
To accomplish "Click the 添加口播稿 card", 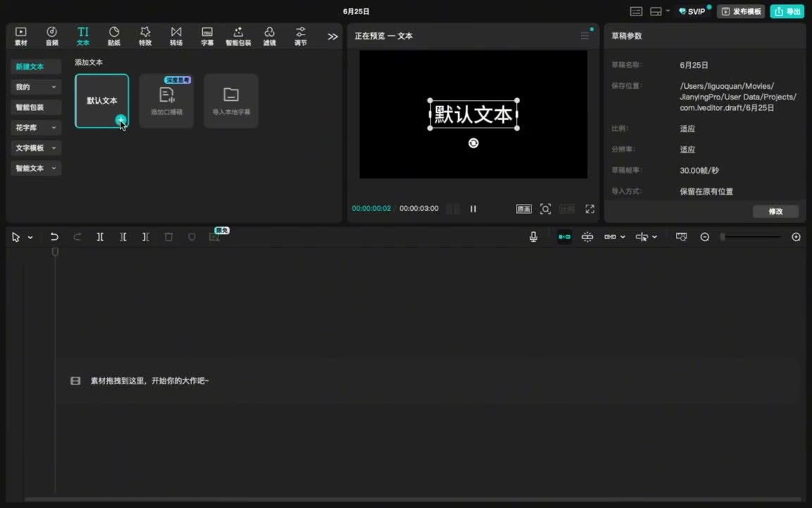I will coord(166,101).
